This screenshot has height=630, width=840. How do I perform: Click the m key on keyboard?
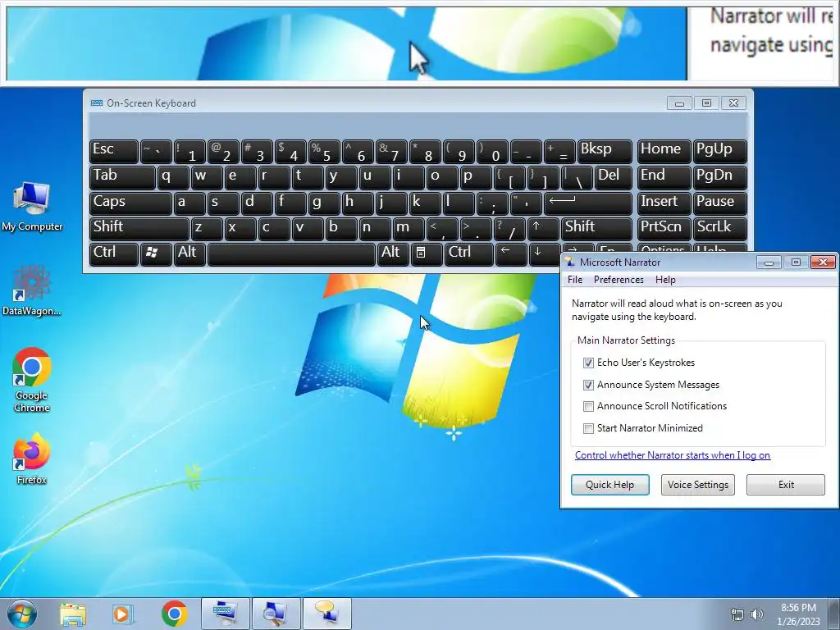point(409,229)
